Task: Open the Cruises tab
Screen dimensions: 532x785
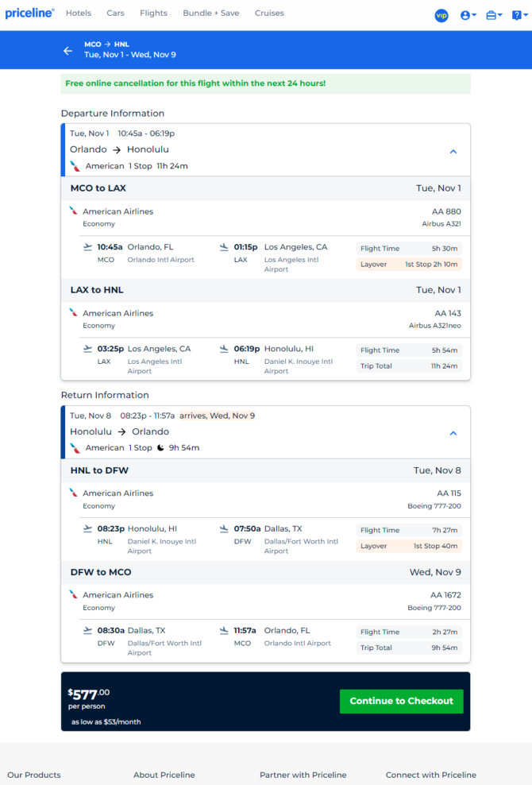Action: tap(269, 13)
